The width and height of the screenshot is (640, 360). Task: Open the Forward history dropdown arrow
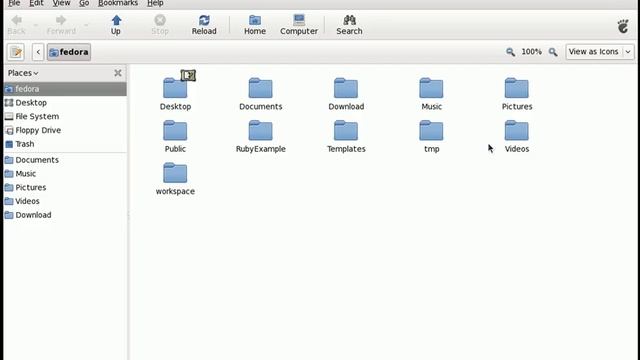coord(86,25)
